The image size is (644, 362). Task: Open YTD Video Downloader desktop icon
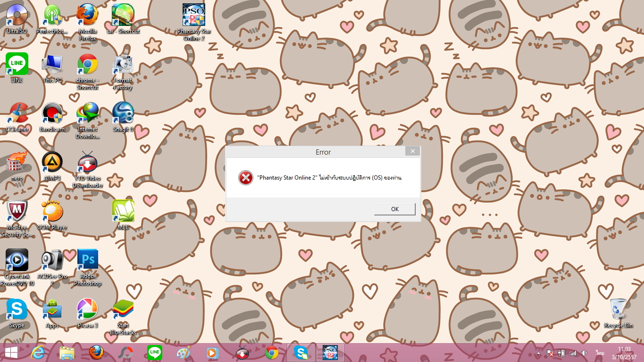88,169
